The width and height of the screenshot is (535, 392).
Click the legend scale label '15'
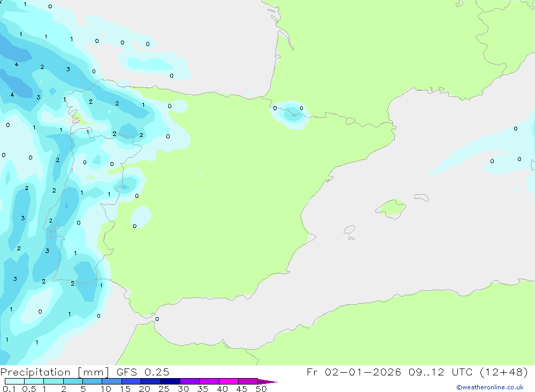(125, 389)
